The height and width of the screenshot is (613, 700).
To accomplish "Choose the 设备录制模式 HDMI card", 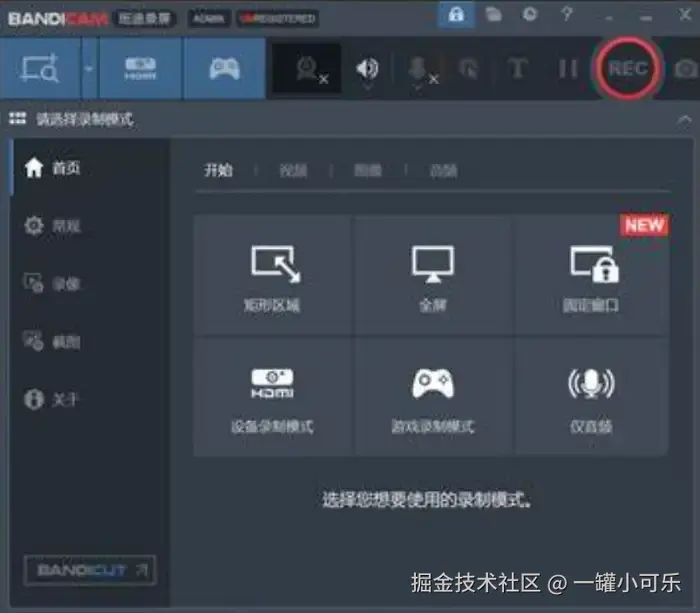I will pos(273,396).
